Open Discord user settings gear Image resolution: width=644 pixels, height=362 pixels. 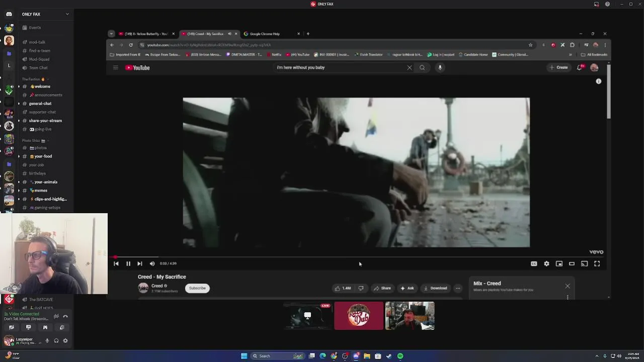pos(65,341)
